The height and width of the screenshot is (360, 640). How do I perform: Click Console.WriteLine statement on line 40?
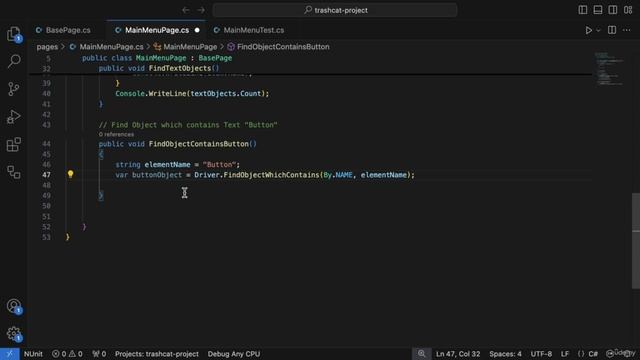point(192,93)
